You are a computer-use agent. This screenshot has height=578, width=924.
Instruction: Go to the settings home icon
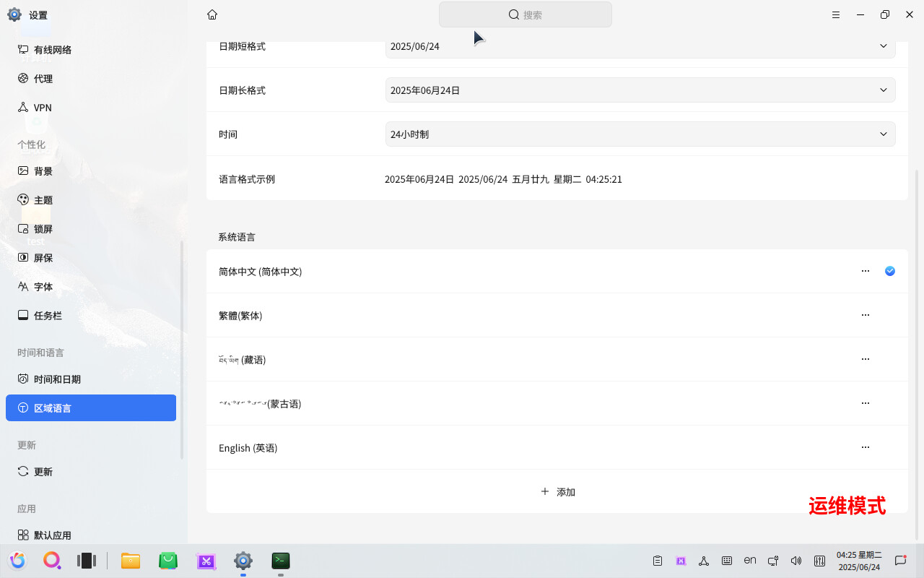pos(212,14)
